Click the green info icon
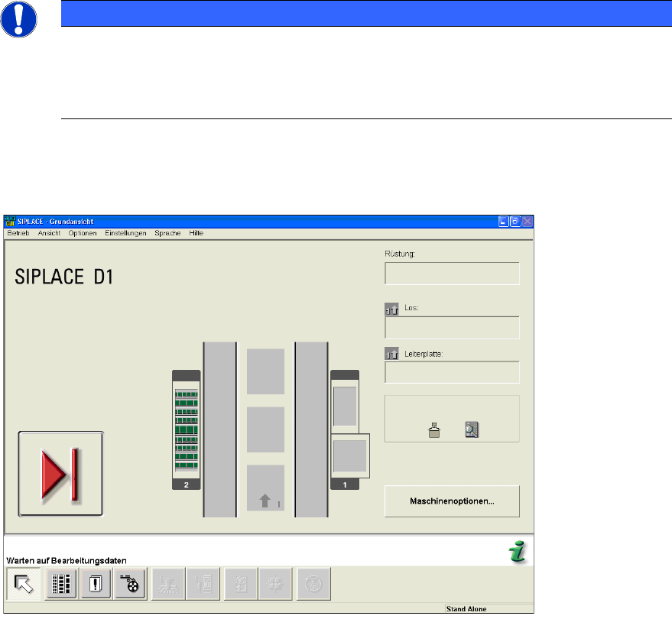 point(518,551)
